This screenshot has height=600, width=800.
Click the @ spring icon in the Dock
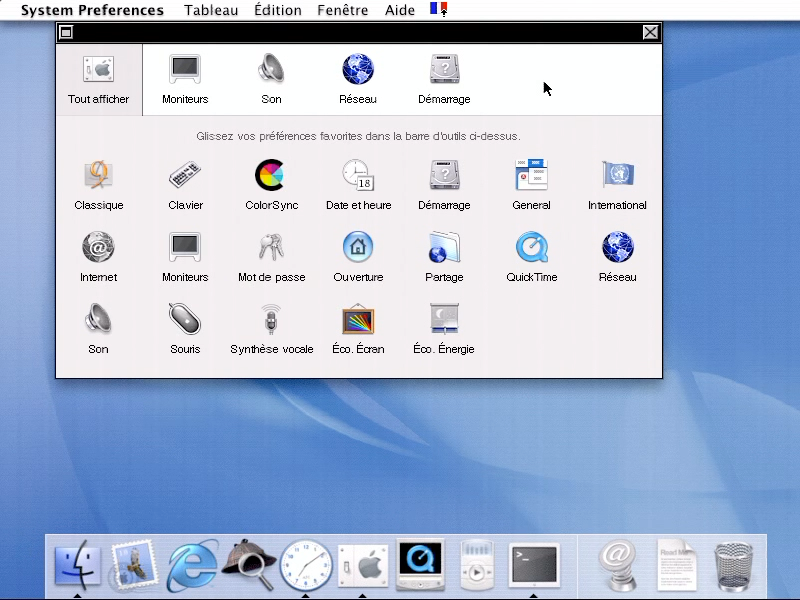[618, 565]
